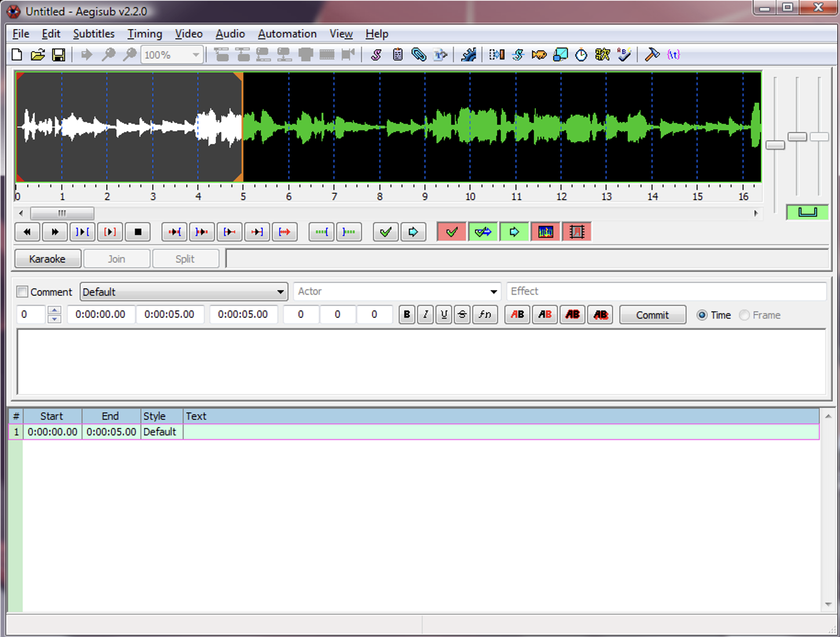Open the Actor dropdown list

point(494,292)
